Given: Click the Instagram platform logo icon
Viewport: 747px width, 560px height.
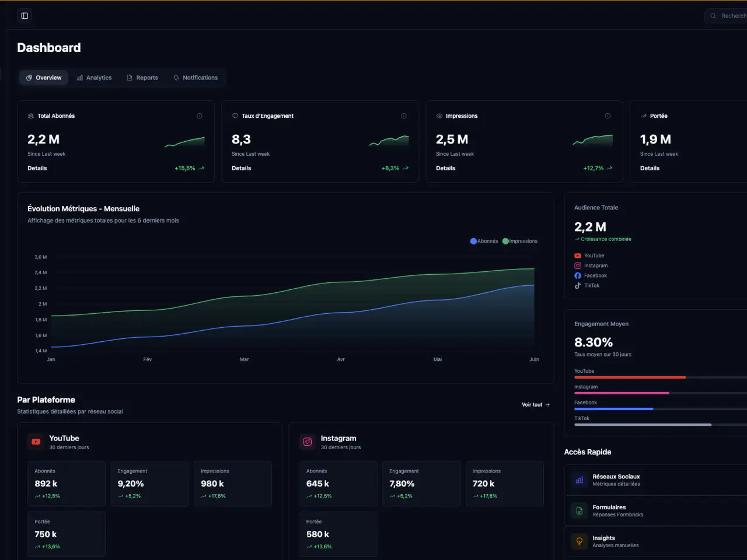Looking at the screenshot, I should (308, 442).
